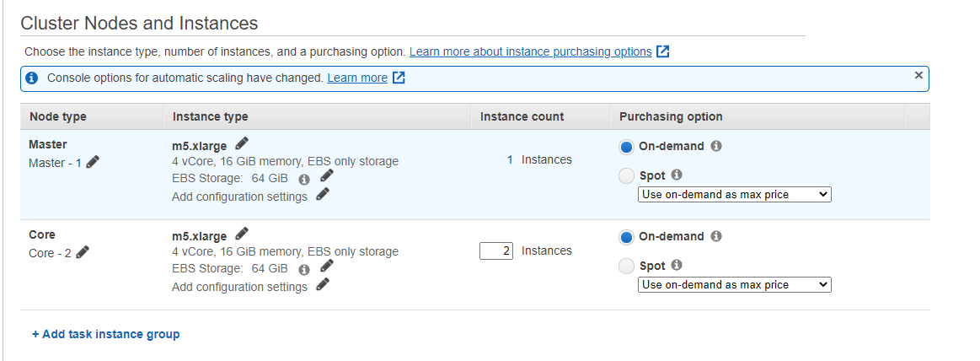Click pencil icon next to Core - 2

83,252
